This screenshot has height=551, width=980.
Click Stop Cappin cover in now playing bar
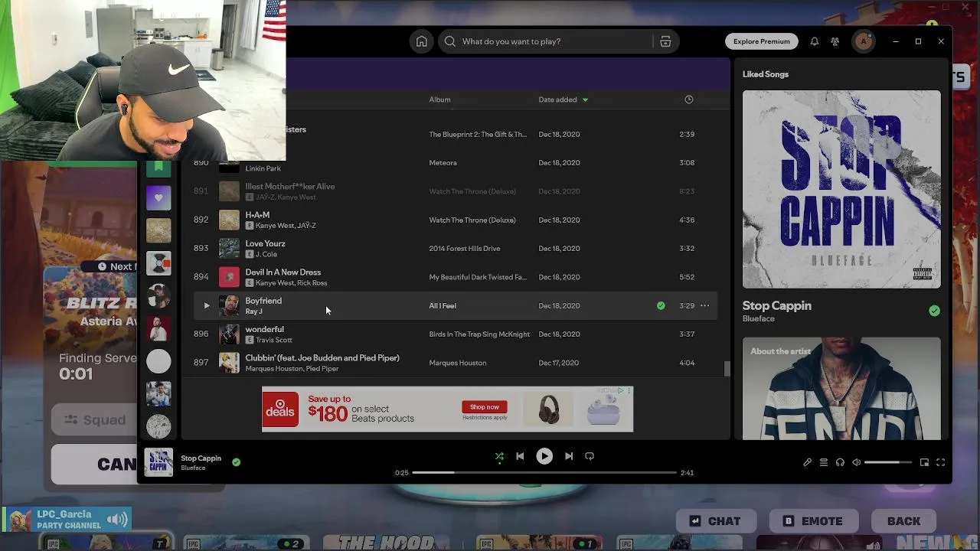[158, 462]
